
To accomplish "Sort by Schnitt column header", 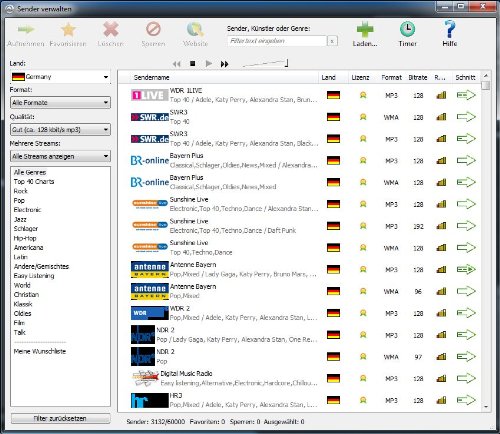I will point(465,77).
